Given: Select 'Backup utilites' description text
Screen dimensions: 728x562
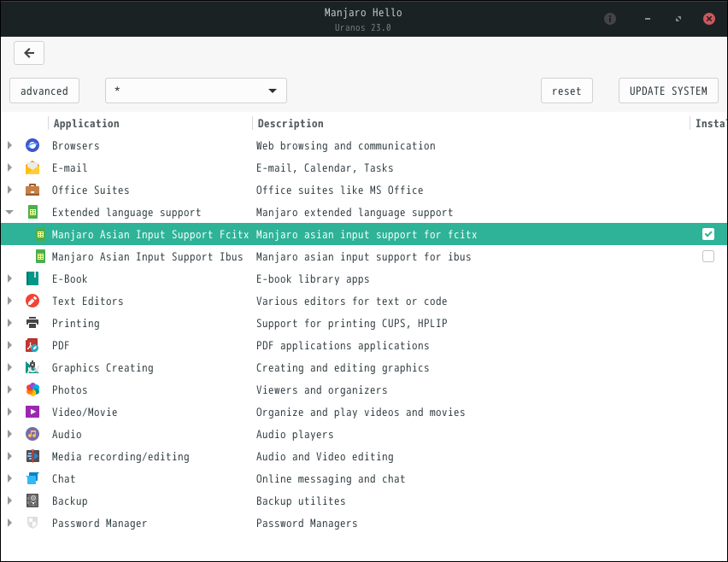Looking at the screenshot, I should coord(301,501).
